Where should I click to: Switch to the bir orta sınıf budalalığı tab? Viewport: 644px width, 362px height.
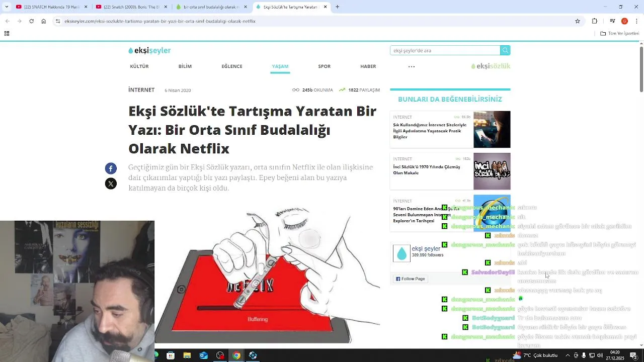211,7
